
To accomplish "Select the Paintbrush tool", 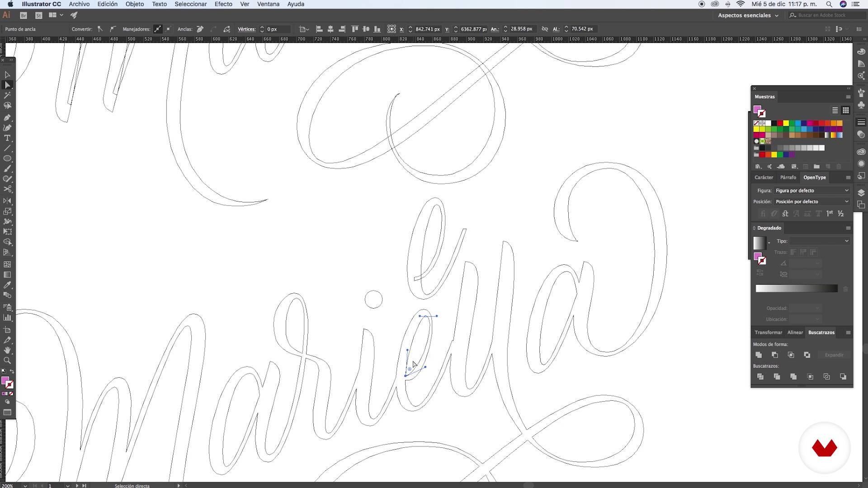I will point(7,169).
